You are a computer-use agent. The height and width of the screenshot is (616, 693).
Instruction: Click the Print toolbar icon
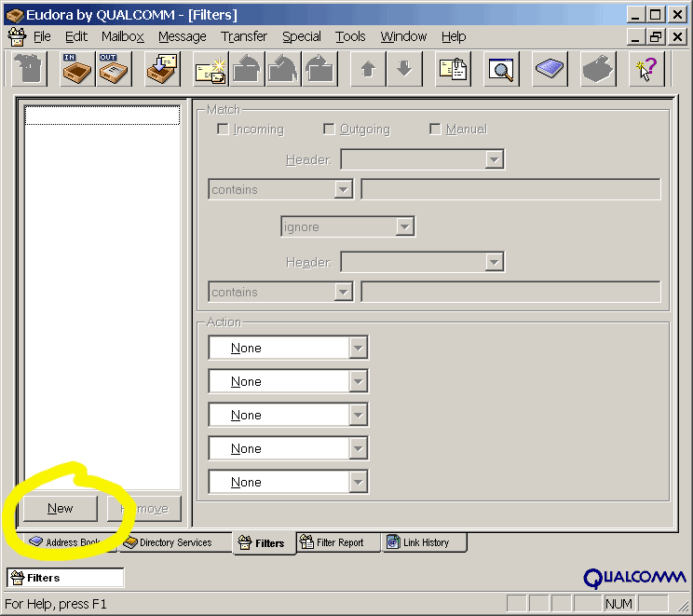pyautogui.click(x=598, y=69)
